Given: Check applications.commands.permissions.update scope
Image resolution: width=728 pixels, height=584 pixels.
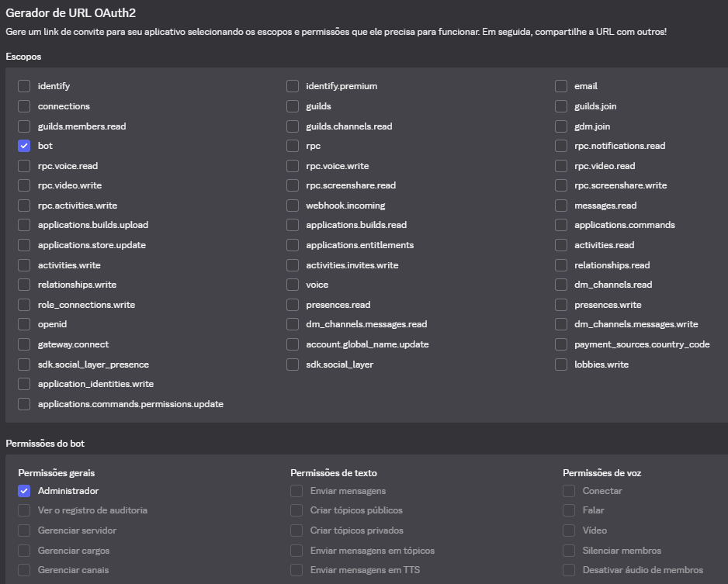Looking at the screenshot, I should pyautogui.click(x=24, y=404).
